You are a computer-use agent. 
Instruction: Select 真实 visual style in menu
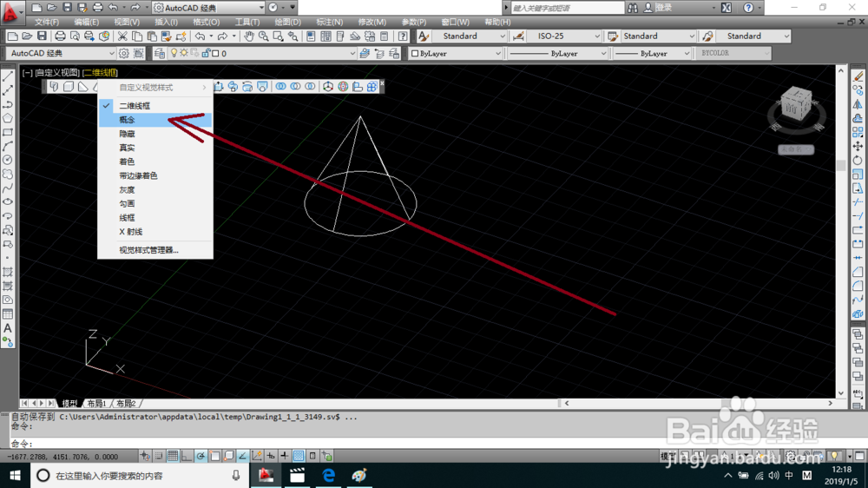(155, 148)
